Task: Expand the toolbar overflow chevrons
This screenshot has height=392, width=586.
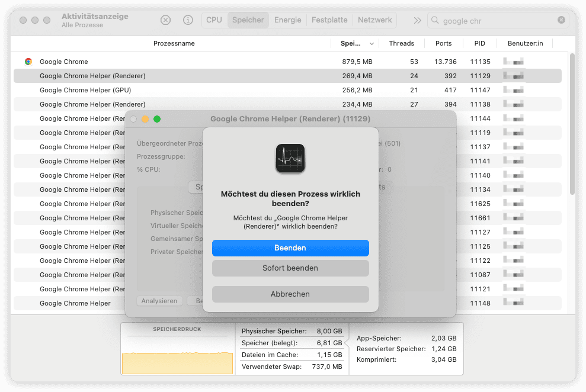Action: [418, 21]
